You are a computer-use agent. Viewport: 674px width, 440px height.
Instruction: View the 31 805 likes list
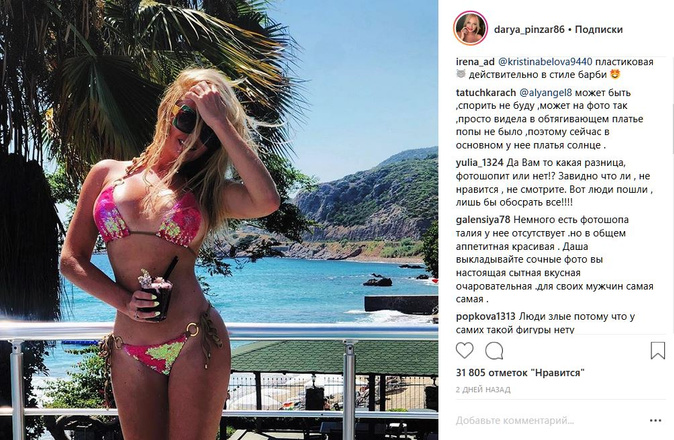tap(520, 373)
